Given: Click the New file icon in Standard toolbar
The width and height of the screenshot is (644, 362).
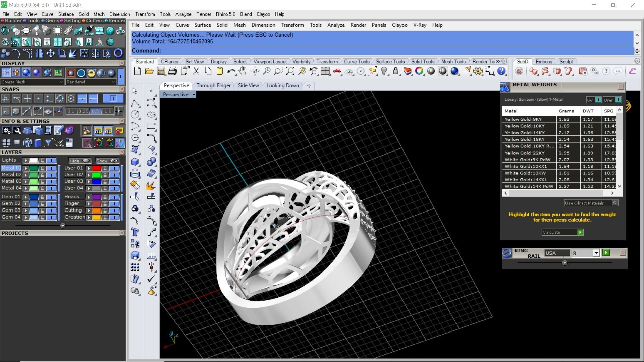Looking at the screenshot, I should 137,71.
